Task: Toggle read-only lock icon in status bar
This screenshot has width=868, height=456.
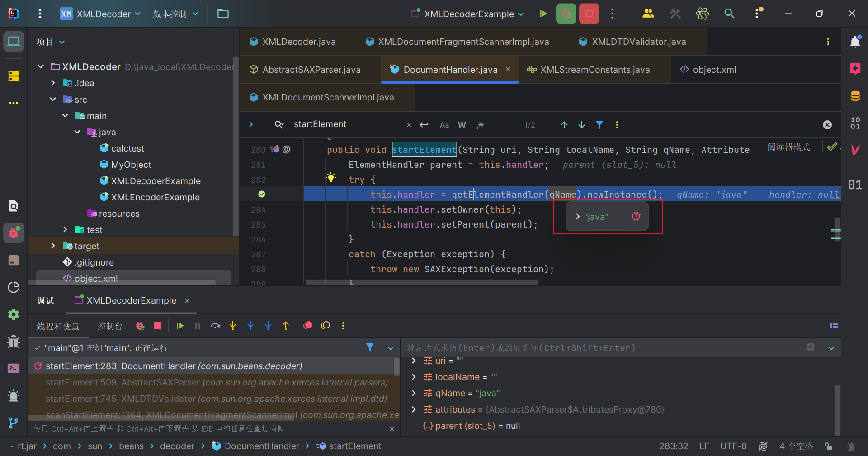Action: (828, 446)
